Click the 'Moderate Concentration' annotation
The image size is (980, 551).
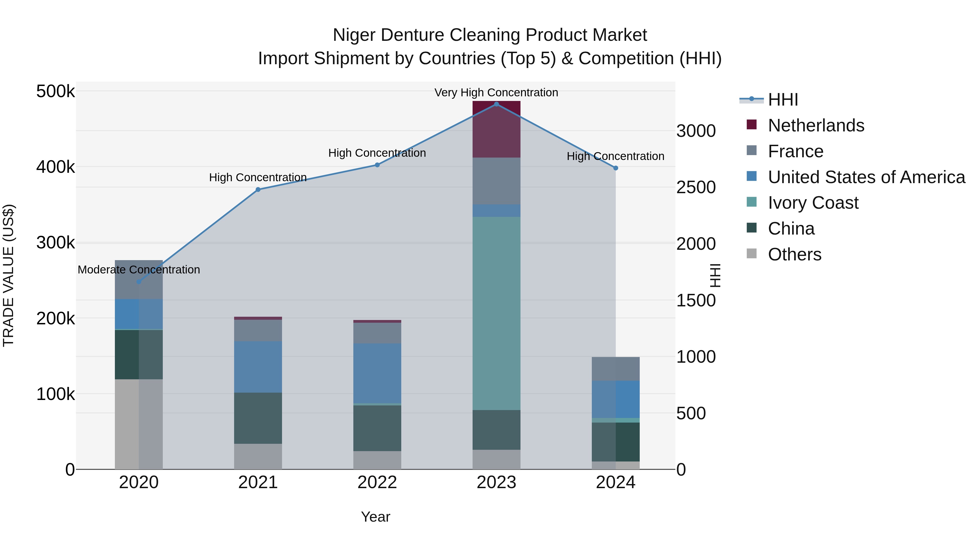tap(139, 270)
